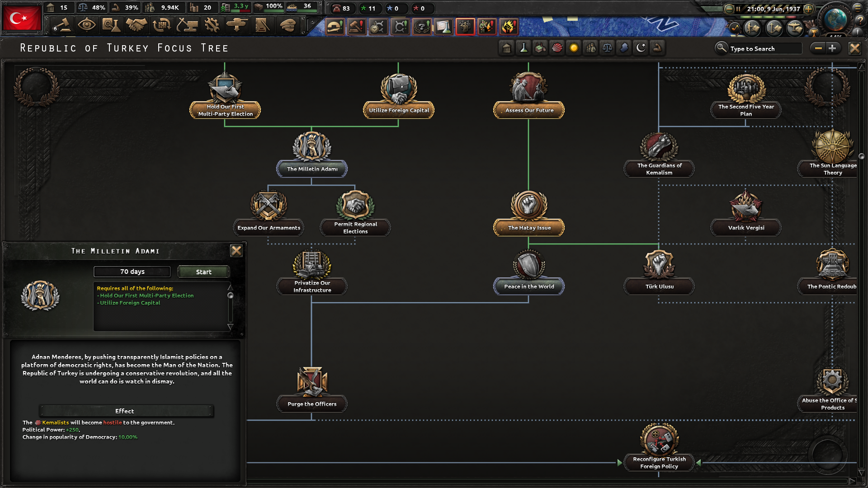Close The Milletin Adamı details panel
This screenshot has height=488, width=868.
point(236,251)
